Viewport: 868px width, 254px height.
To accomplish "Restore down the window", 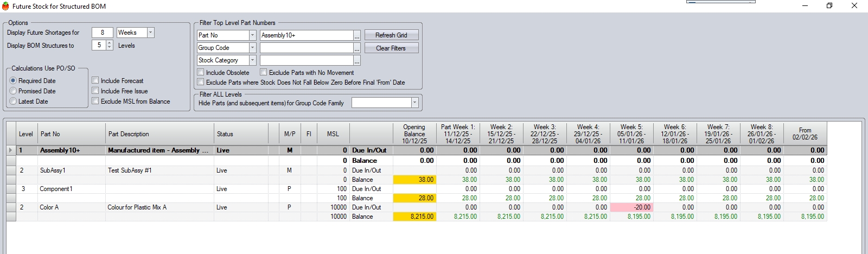I will (829, 6).
